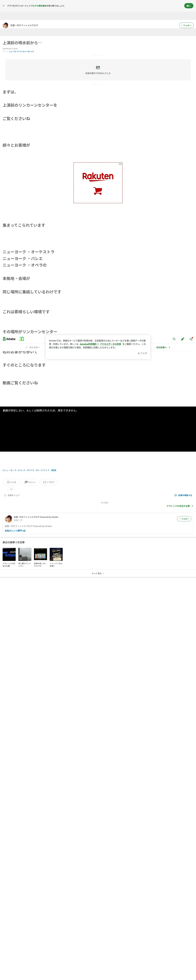Open profile card link 松居一代オフィシャルブログ Powered by Ameba

[36, 517]
